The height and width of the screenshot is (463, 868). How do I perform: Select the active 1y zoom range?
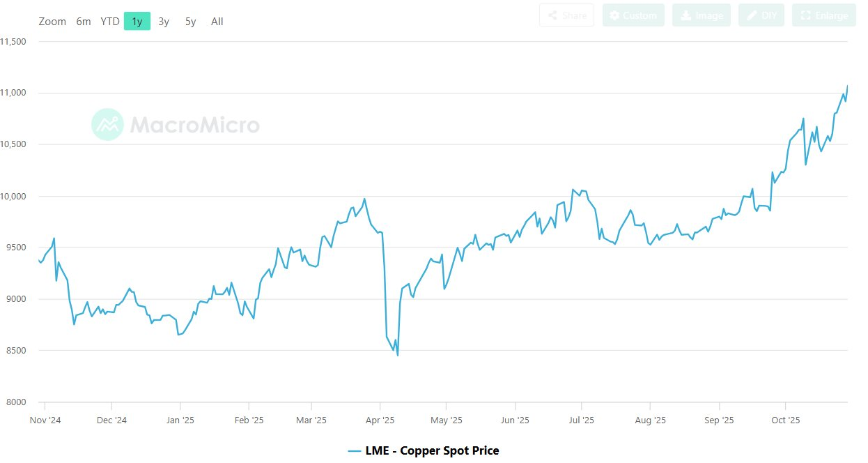coord(137,22)
